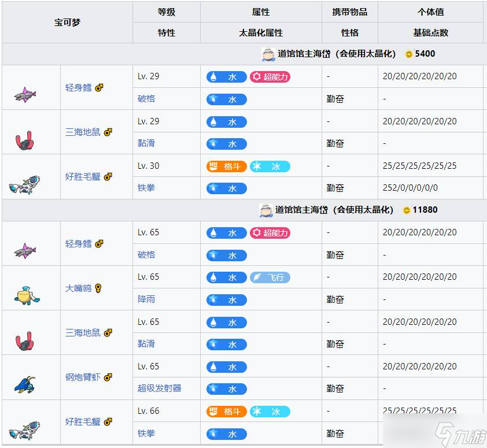487x448 pixels.
Task: Click the 好胜毛蟹 sprite in the Lv. 30 row
Action: pyautogui.click(x=24, y=185)
